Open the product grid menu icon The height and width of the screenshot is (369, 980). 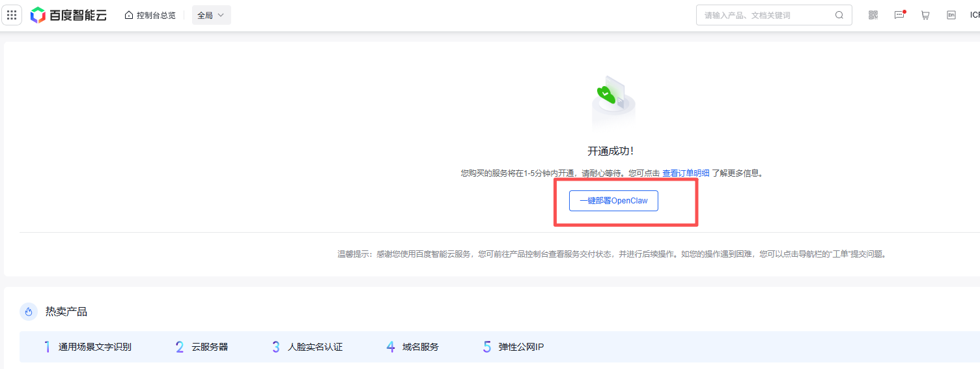[12, 15]
